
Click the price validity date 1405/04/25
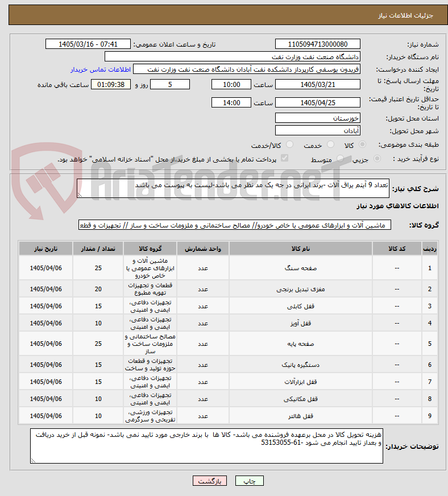point(318,103)
